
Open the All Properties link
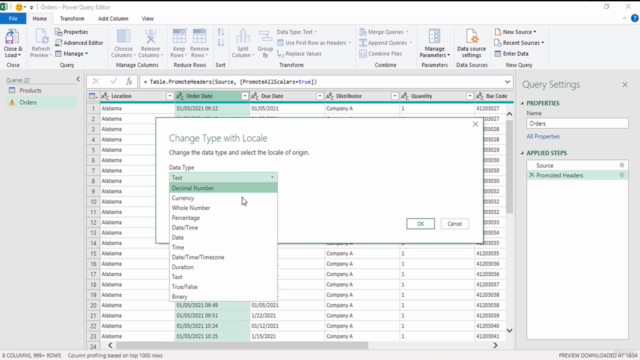pyautogui.click(x=543, y=136)
